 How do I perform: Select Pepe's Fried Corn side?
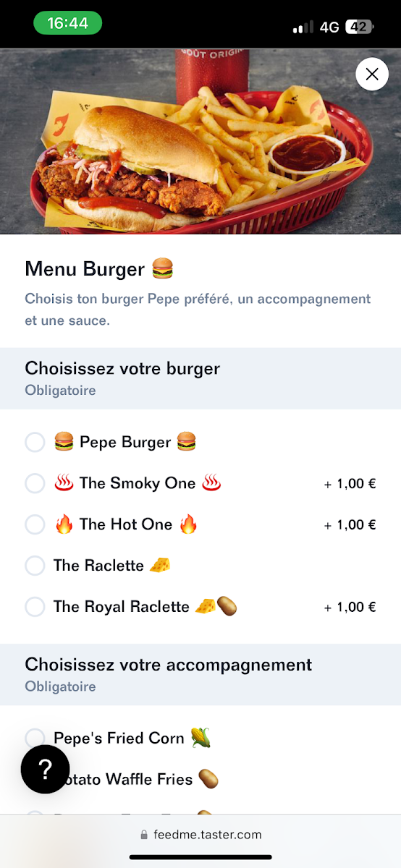tap(35, 738)
